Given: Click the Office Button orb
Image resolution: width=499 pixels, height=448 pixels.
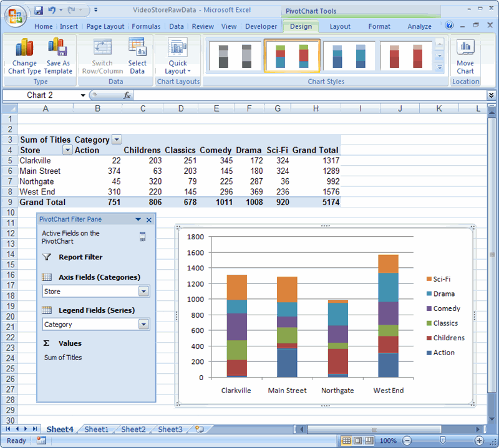Looking at the screenshot, I should [16, 17].
